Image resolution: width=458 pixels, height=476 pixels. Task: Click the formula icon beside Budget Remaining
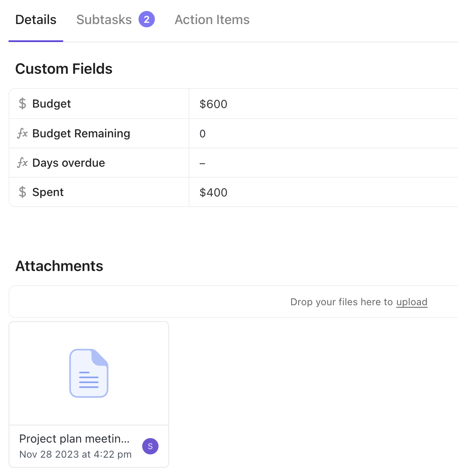(22, 133)
